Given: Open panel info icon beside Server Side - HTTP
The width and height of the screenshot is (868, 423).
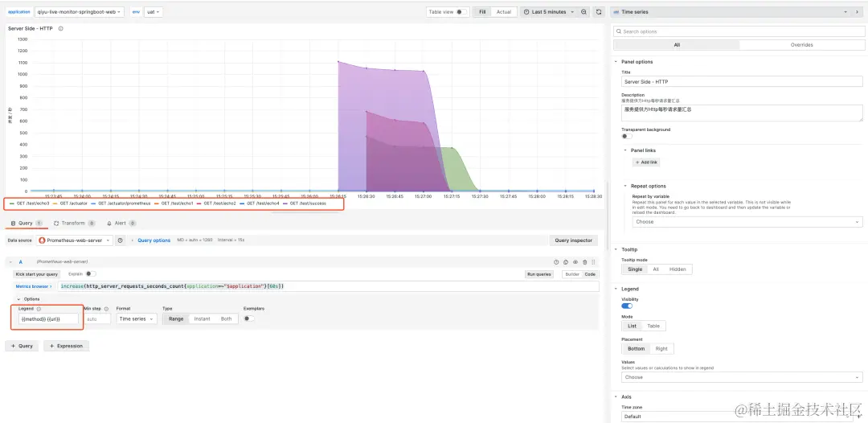Looking at the screenshot, I should [x=60, y=28].
